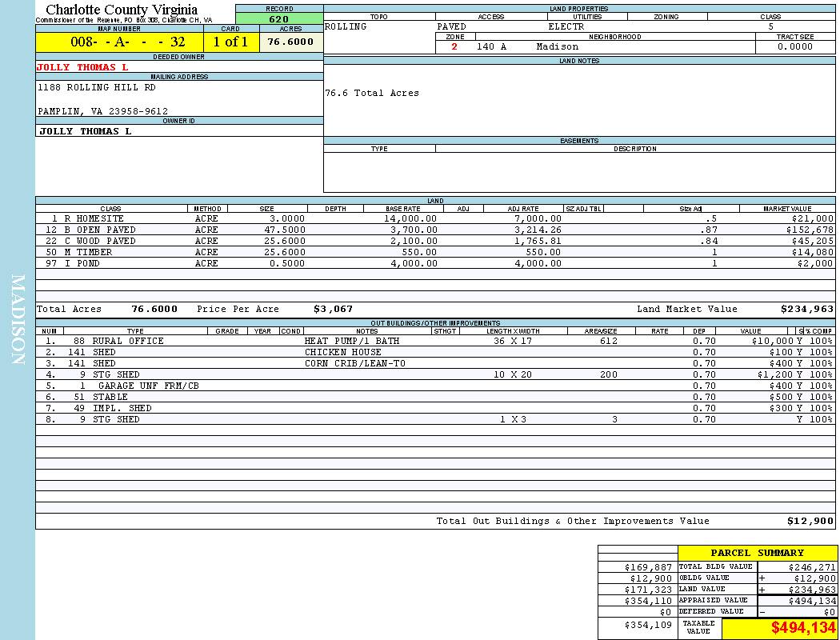Click the PAMPLIN, VA city line
The image size is (840, 640).
click(x=103, y=111)
